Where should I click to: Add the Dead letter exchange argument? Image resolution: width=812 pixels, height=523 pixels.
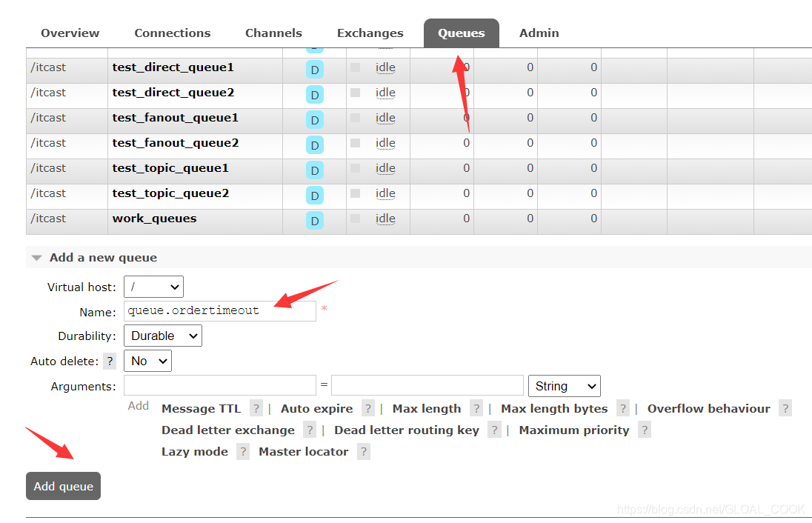[x=228, y=430]
